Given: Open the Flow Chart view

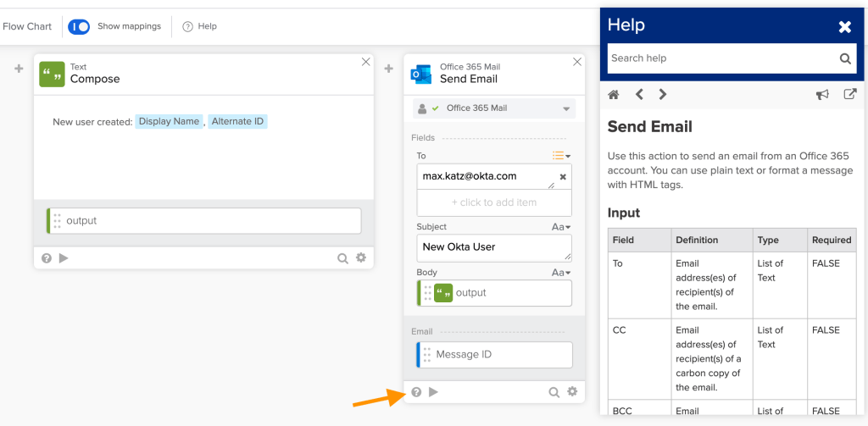Looking at the screenshot, I should click(x=26, y=26).
